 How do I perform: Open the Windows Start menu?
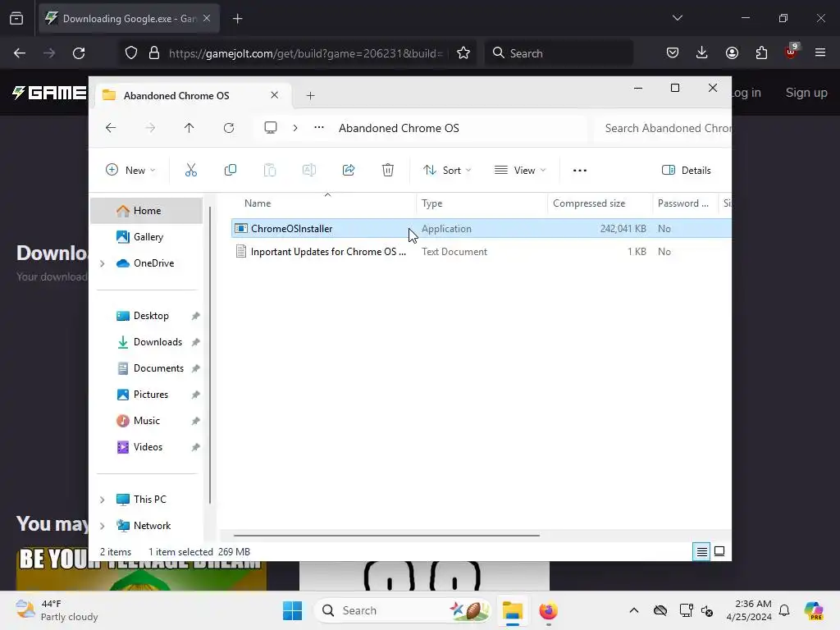293,610
